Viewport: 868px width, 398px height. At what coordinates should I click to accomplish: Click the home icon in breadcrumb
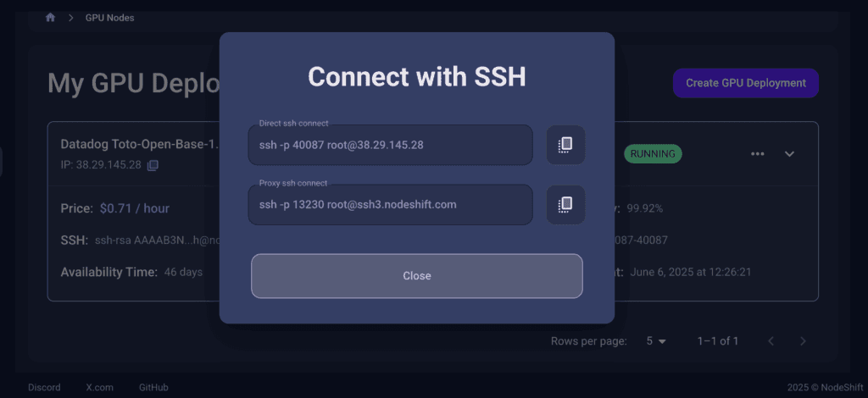pos(50,17)
